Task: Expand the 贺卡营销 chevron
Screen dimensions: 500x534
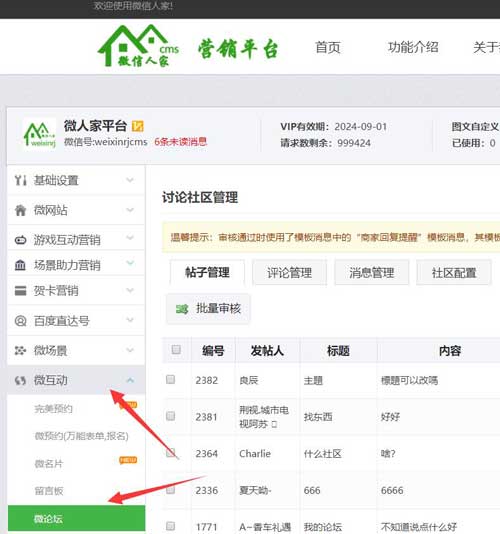Action: click(x=130, y=290)
